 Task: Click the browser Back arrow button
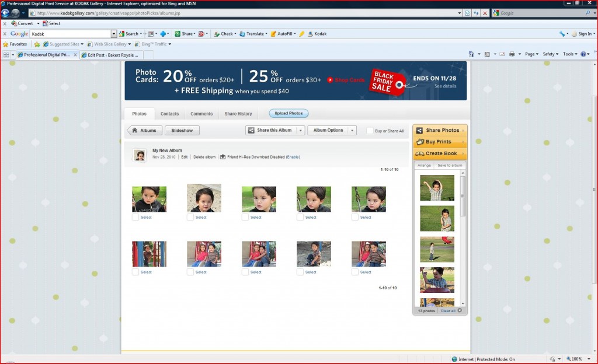coord(5,13)
